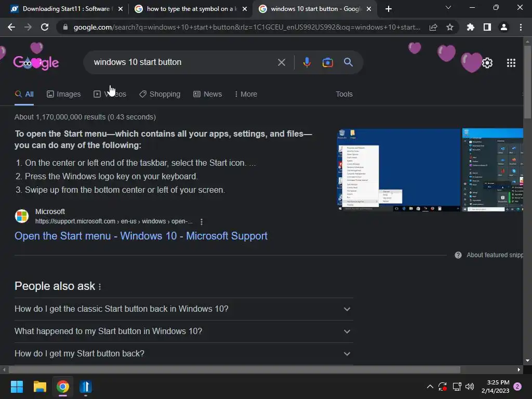Bookmark this page with the star icon
This screenshot has width=532, height=399.
click(x=450, y=27)
